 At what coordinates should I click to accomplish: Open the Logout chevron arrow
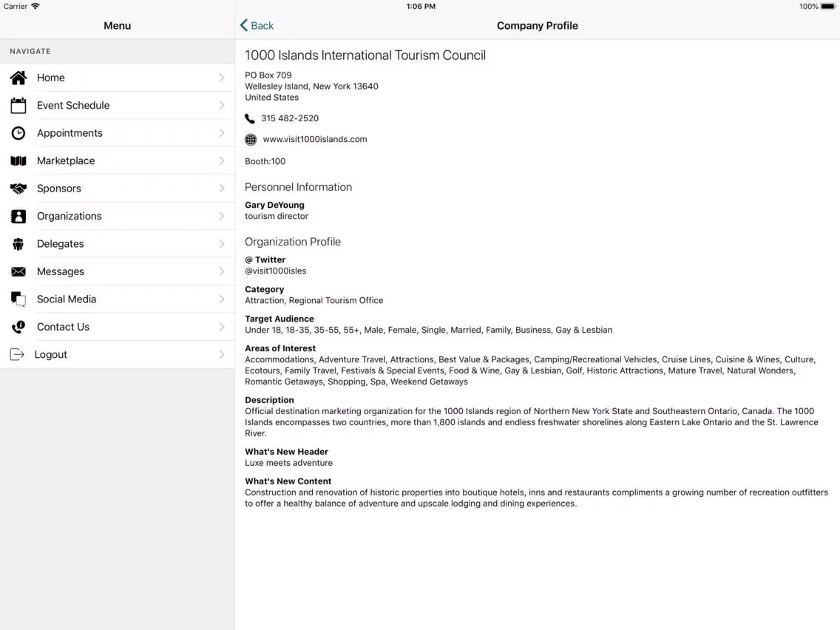(221, 355)
